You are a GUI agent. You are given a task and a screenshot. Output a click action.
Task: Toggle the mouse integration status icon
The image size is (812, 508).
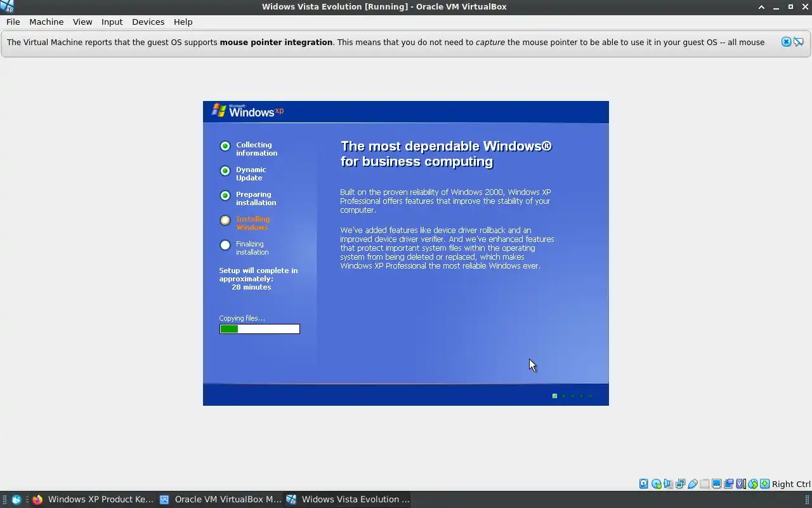[753, 484]
